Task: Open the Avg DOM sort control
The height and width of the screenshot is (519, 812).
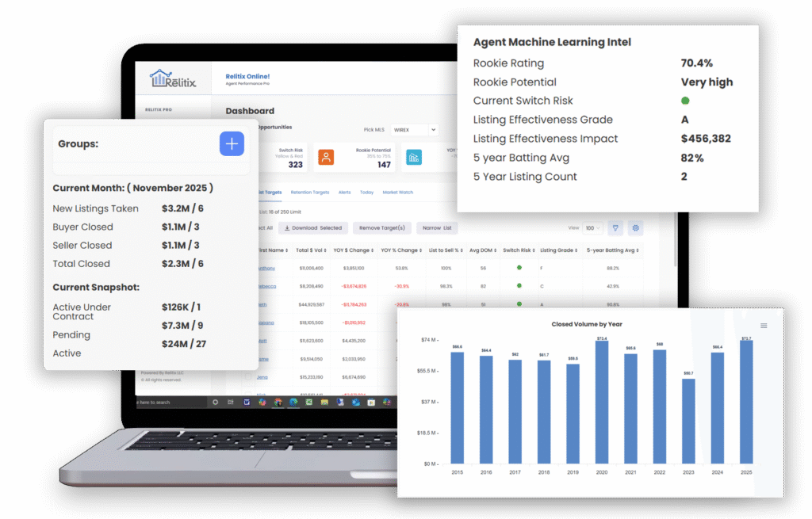Action: 495,250
